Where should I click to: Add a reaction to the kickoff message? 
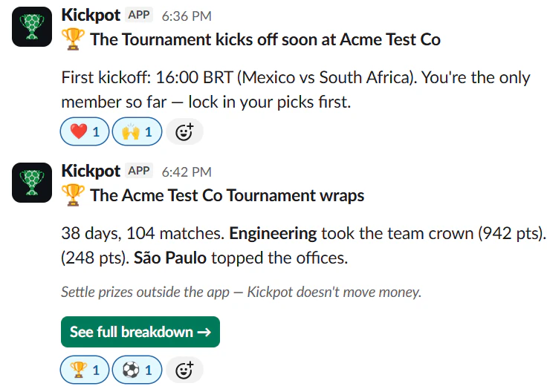184,131
